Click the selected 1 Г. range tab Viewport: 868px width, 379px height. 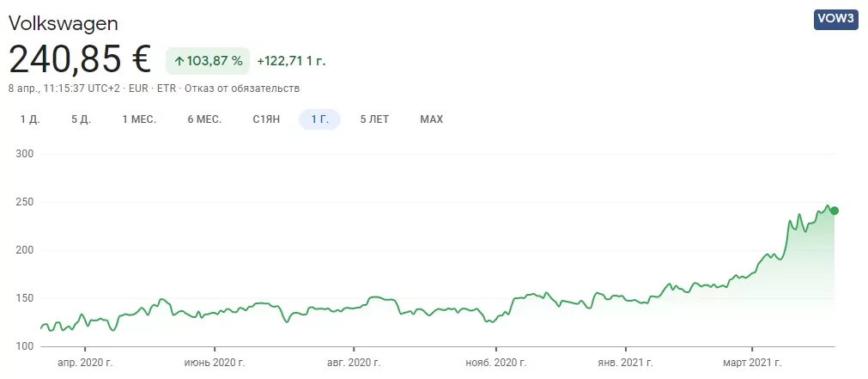click(320, 119)
